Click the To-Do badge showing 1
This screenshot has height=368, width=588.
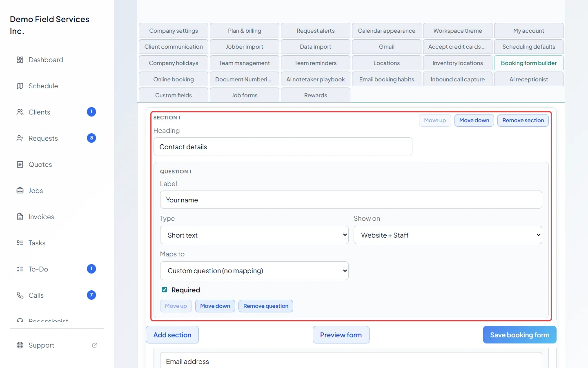pyautogui.click(x=91, y=269)
